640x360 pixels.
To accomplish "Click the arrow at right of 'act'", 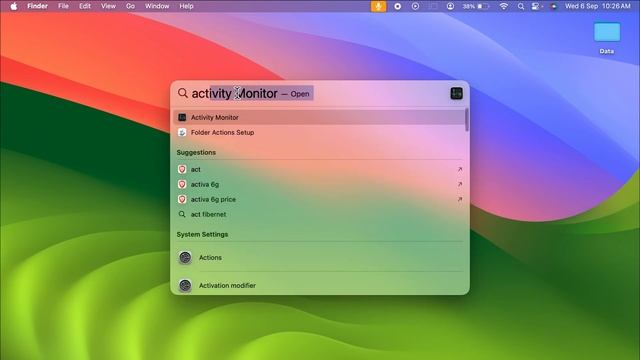I will click(x=460, y=169).
